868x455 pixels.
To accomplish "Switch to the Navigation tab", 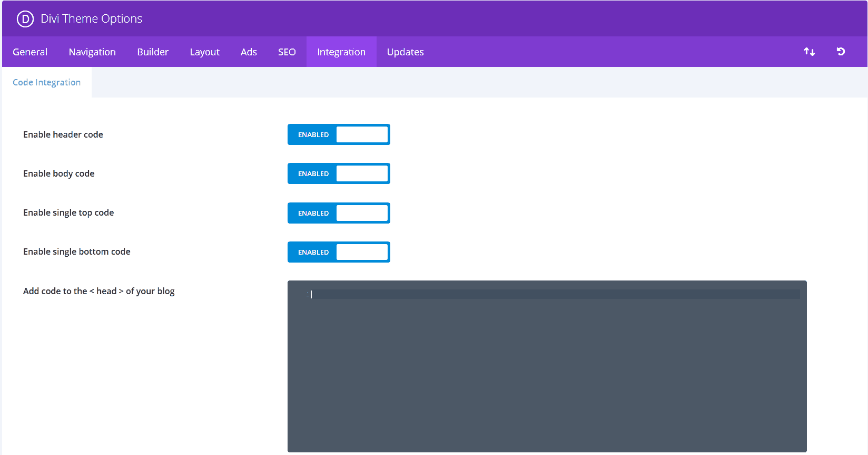I will pyautogui.click(x=92, y=52).
